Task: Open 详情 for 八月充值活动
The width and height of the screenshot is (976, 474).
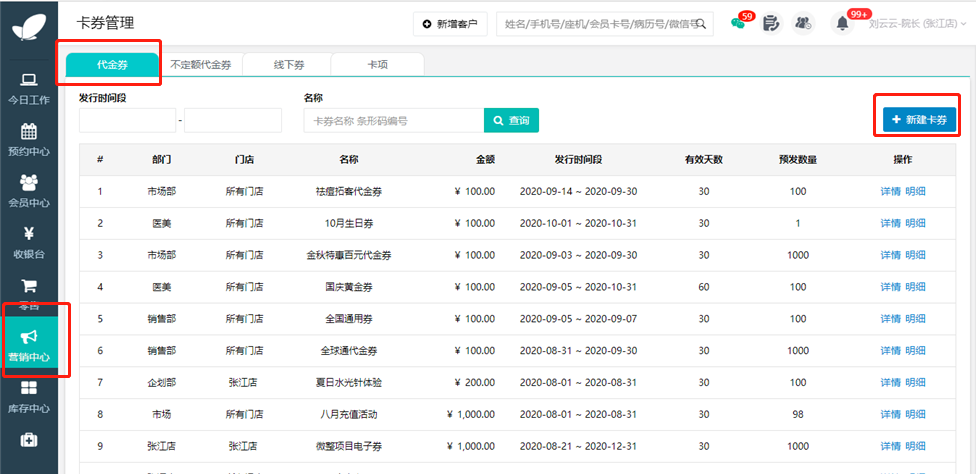Action: pos(890,414)
